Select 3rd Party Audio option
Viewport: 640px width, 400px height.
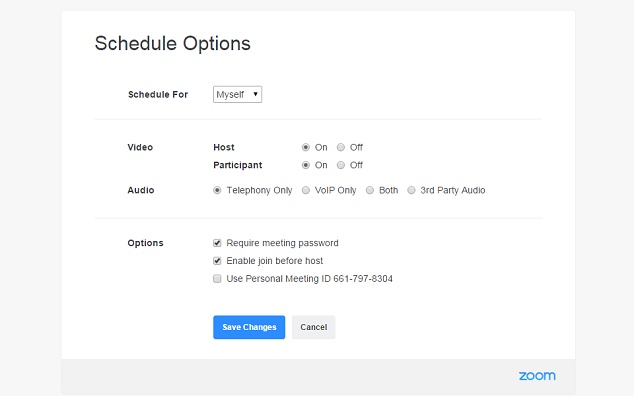pyautogui.click(x=411, y=190)
